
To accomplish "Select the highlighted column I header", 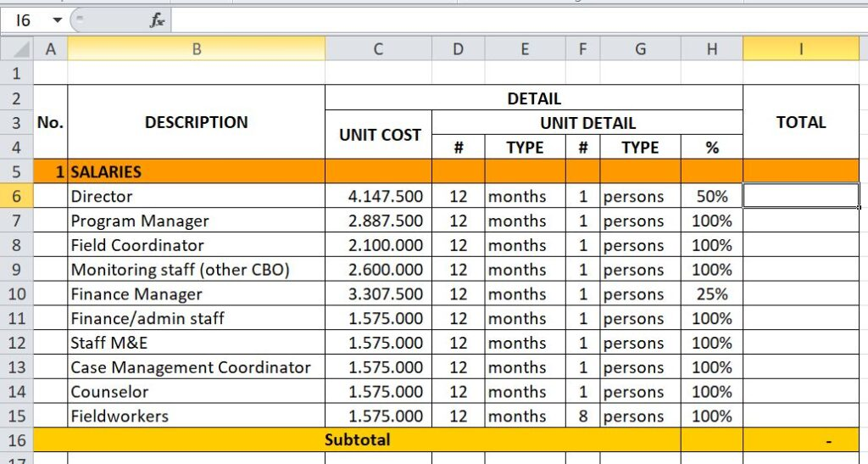I will (x=800, y=50).
